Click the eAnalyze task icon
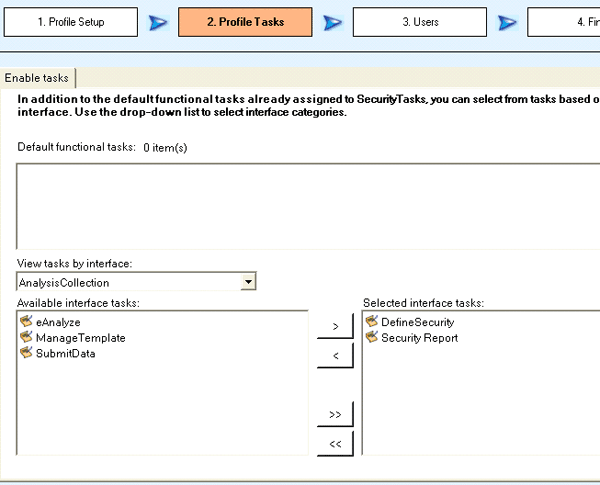600x485 pixels. tap(26, 322)
